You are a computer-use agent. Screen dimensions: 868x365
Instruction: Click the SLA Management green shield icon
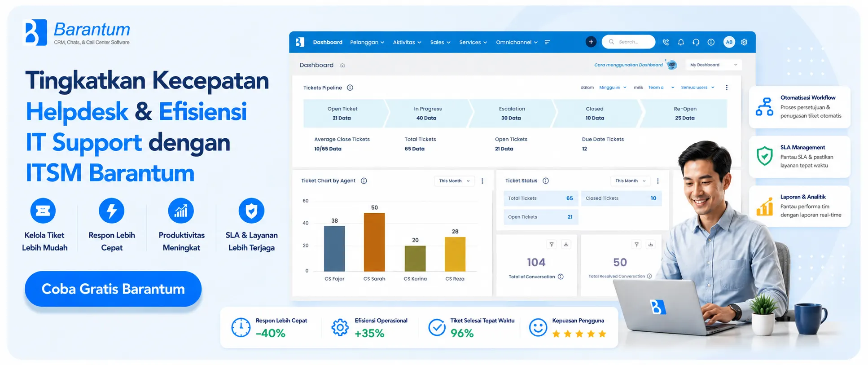click(x=764, y=156)
